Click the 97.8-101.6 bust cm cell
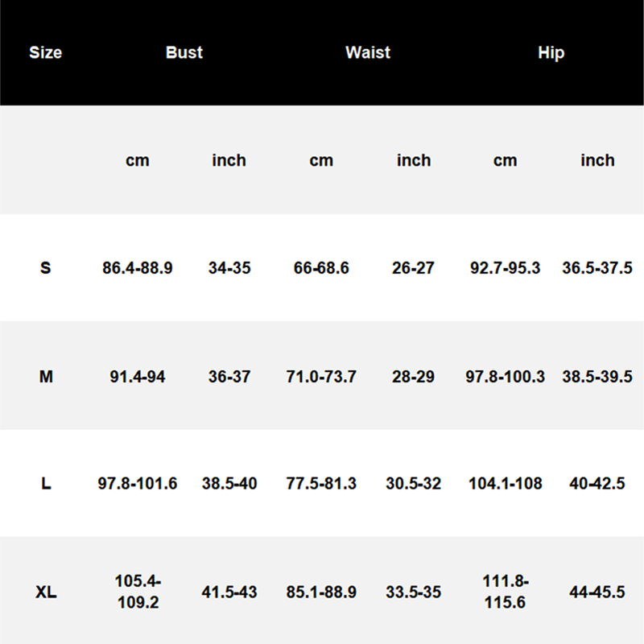Screen dimensions: 644x644 click(138, 484)
